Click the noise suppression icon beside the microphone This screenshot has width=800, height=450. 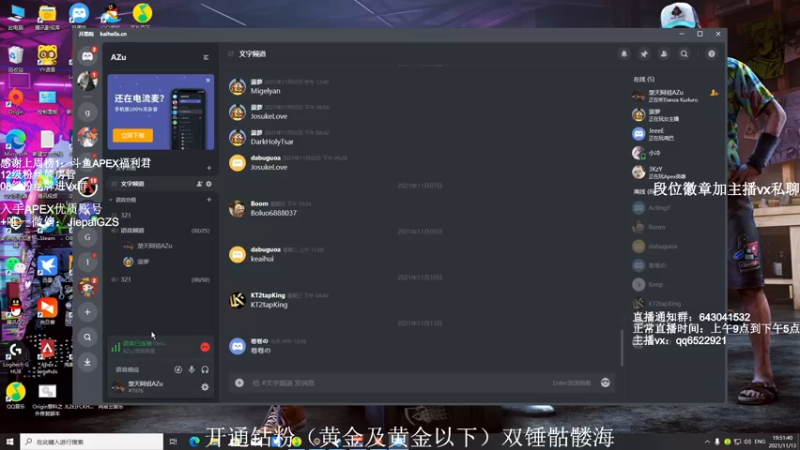click(178, 369)
